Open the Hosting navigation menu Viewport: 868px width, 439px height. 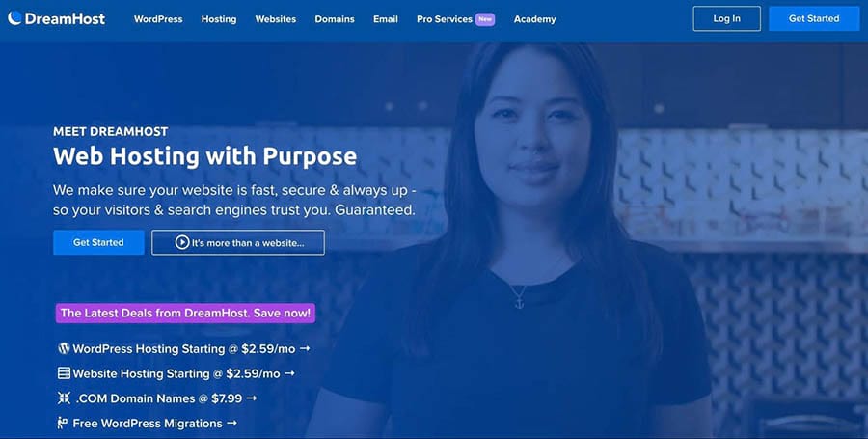tap(219, 19)
